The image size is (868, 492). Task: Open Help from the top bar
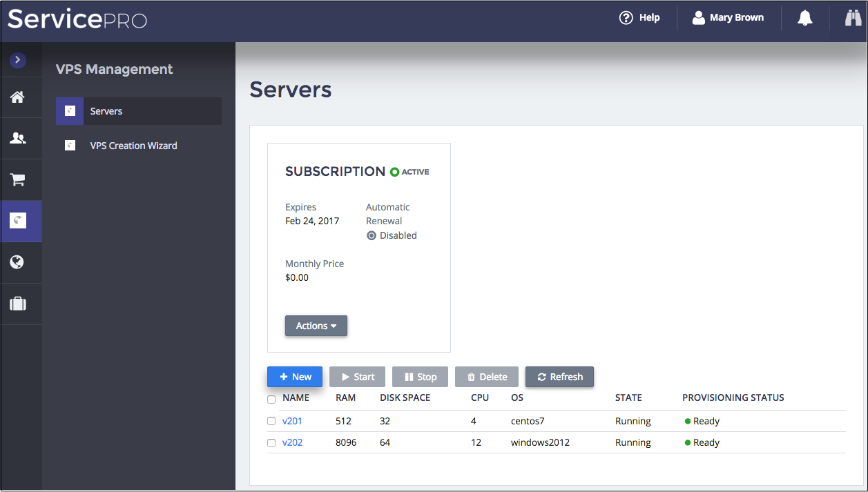[x=639, y=18]
